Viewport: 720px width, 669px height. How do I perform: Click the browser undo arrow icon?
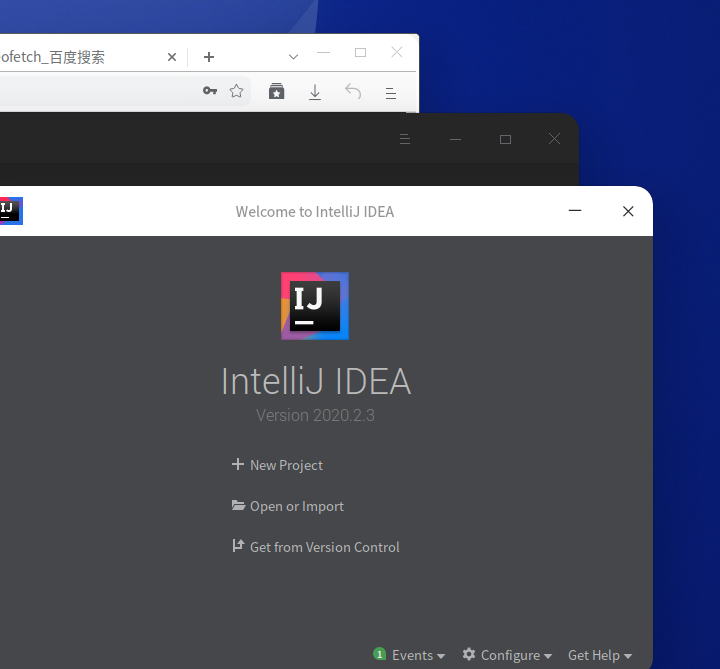[353, 91]
